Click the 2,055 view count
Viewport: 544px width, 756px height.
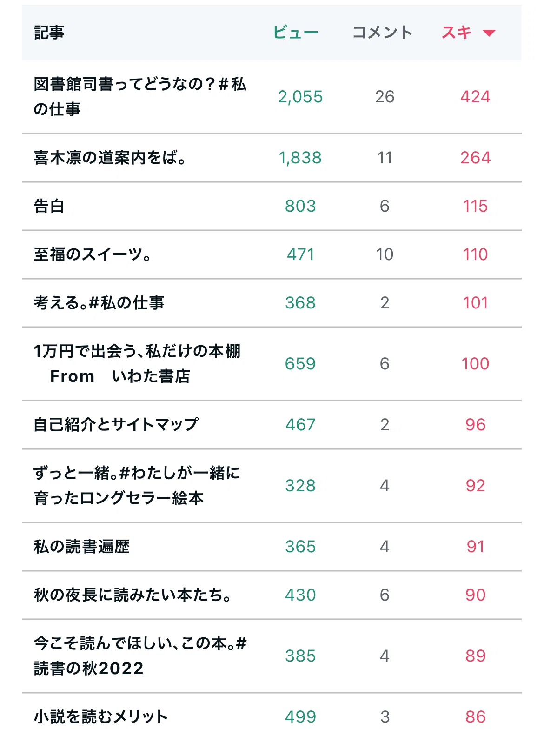pos(300,97)
